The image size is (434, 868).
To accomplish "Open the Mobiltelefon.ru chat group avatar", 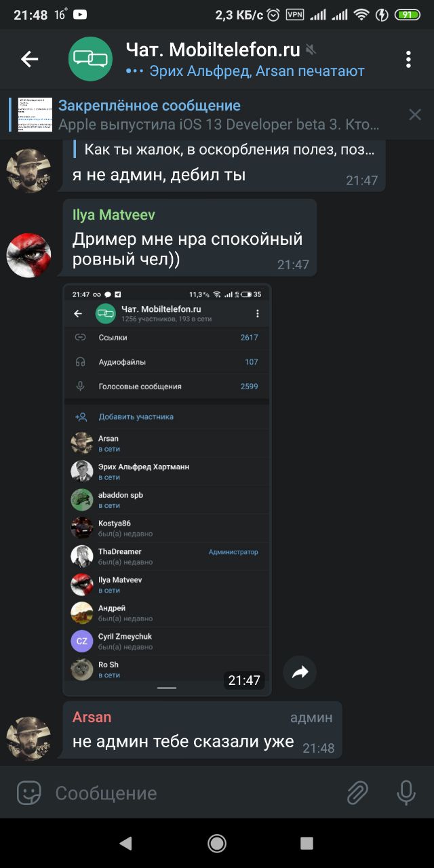I will coord(90,60).
